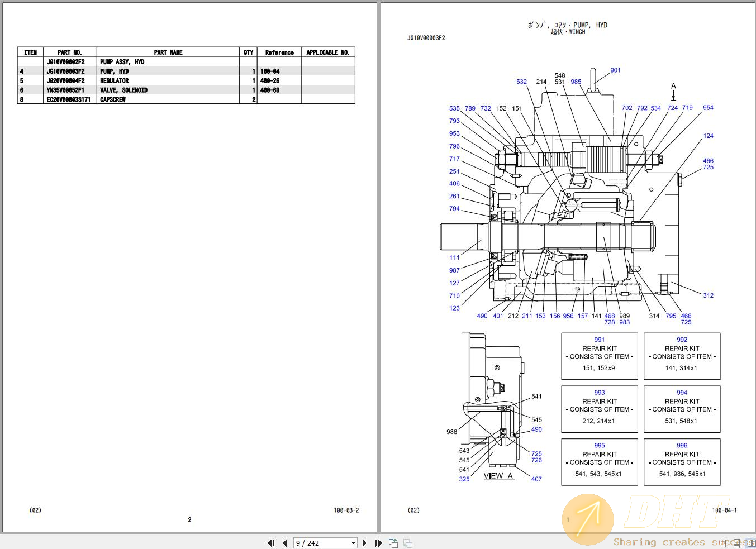Select part callout 702

(627, 108)
